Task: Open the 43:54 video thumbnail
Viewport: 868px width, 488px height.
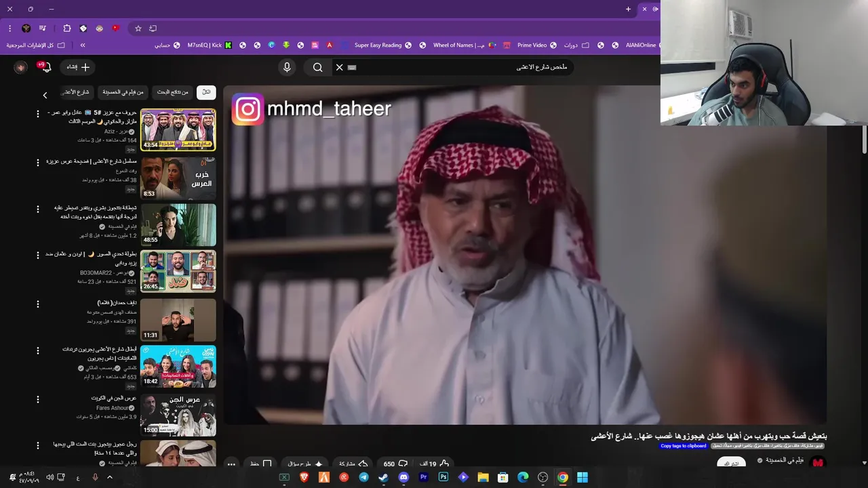Action: click(178, 129)
